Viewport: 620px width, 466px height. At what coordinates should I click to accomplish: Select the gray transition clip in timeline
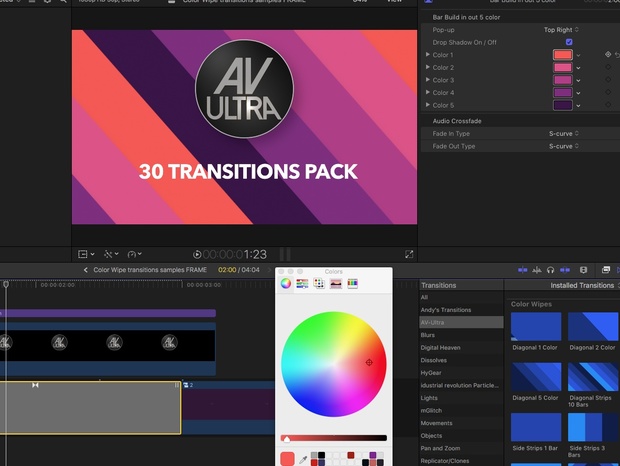point(90,408)
